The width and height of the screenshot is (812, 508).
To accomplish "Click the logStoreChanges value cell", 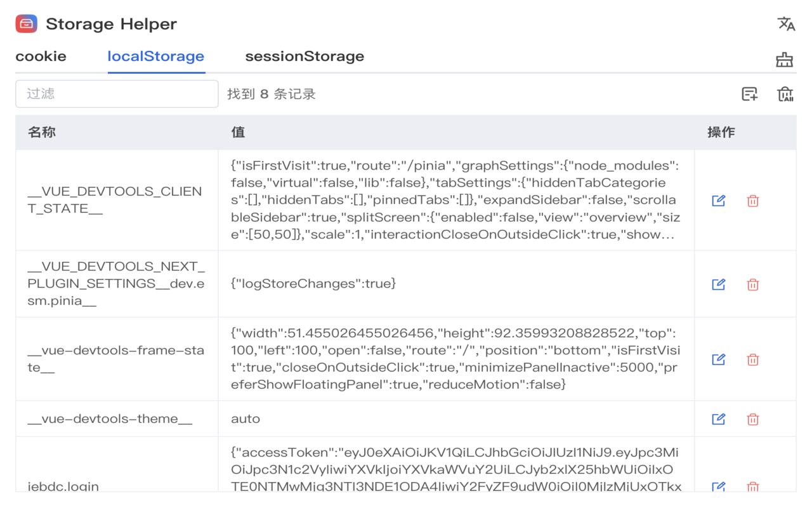I will 456,284.
